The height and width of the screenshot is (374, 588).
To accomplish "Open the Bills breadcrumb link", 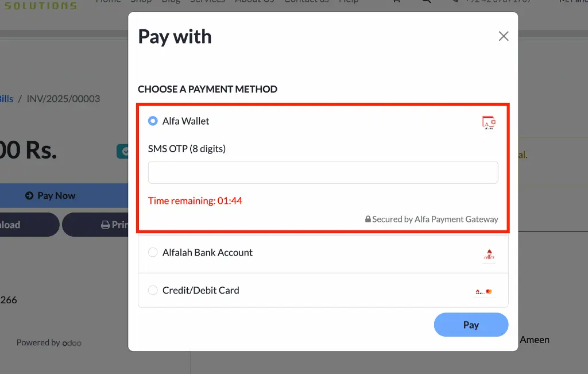I will (6, 99).
